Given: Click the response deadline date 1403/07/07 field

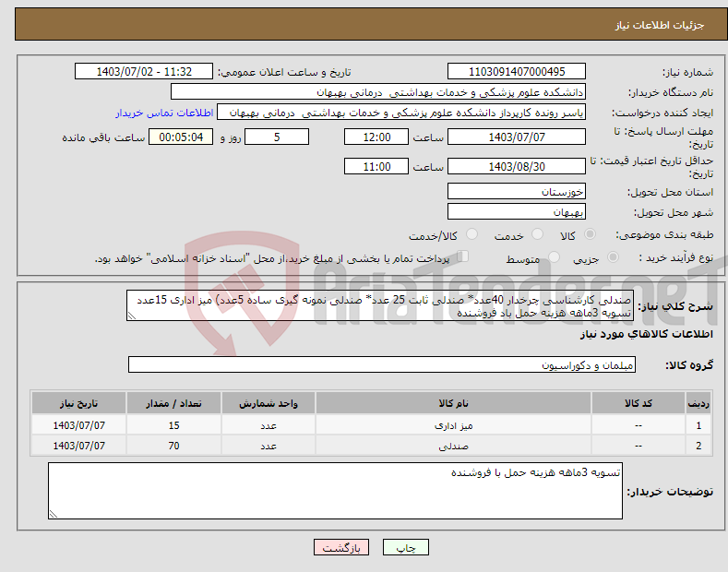Looking at the screenshot, I should tap(517, 137).
